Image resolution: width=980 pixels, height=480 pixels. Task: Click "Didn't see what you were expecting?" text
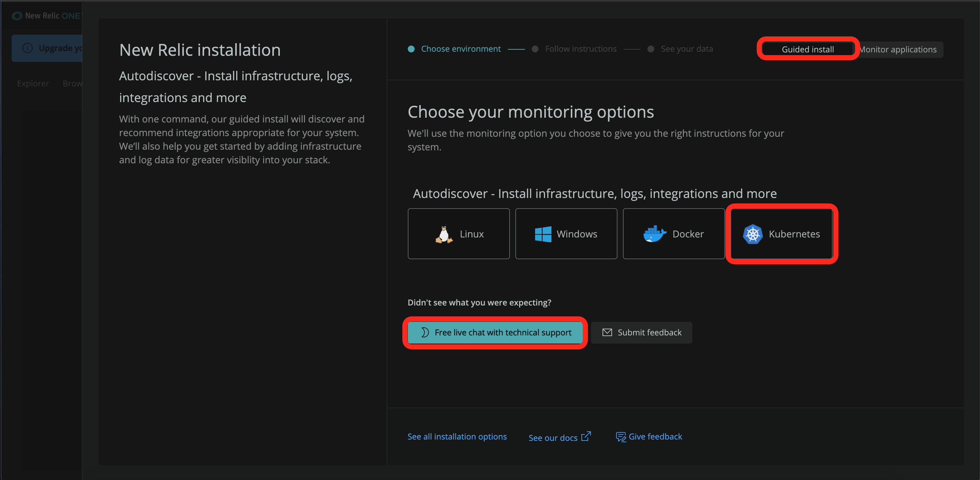coord(479,302)
